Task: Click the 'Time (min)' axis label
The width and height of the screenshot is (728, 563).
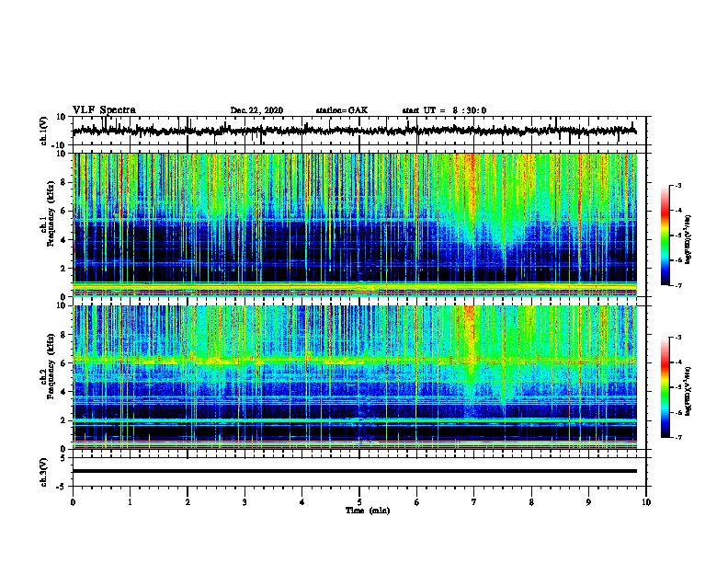Action: click(368, 511)
